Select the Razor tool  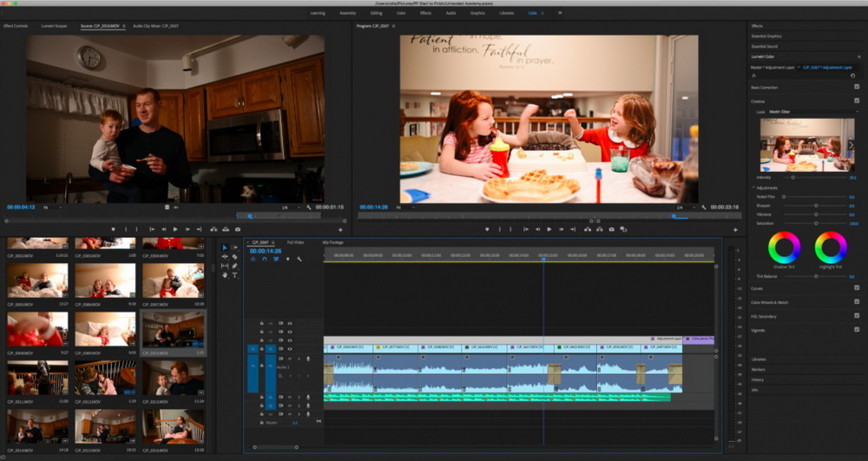pos(235,256)
